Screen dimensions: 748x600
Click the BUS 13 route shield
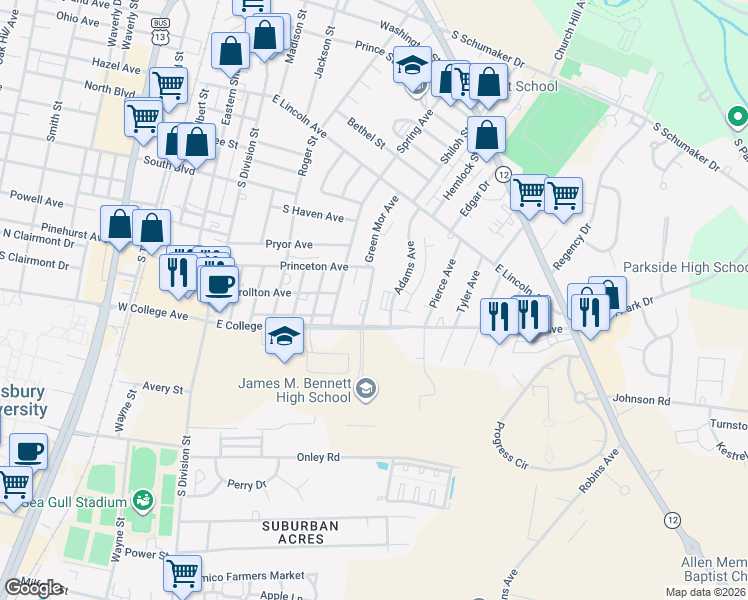[160, 31]
